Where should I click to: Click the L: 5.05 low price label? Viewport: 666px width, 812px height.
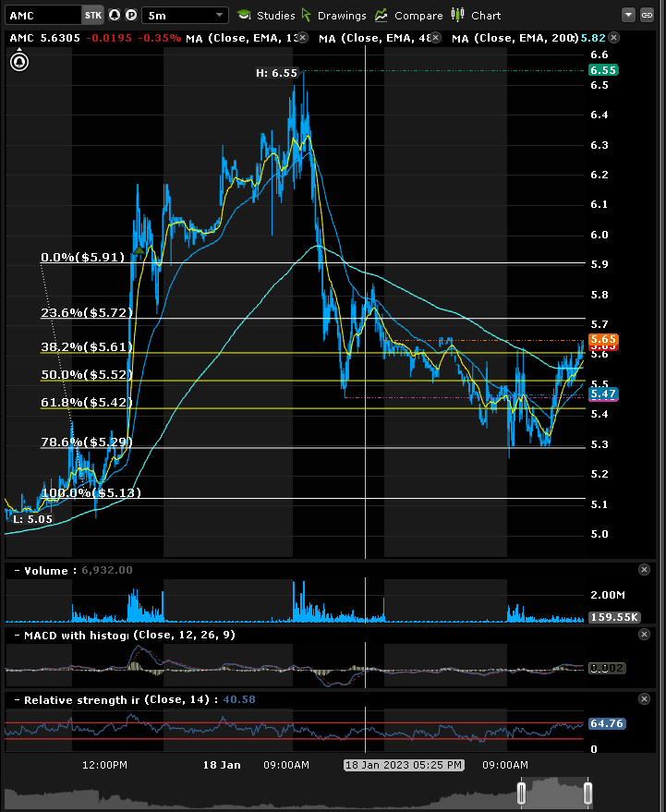[x=32, y=519]
